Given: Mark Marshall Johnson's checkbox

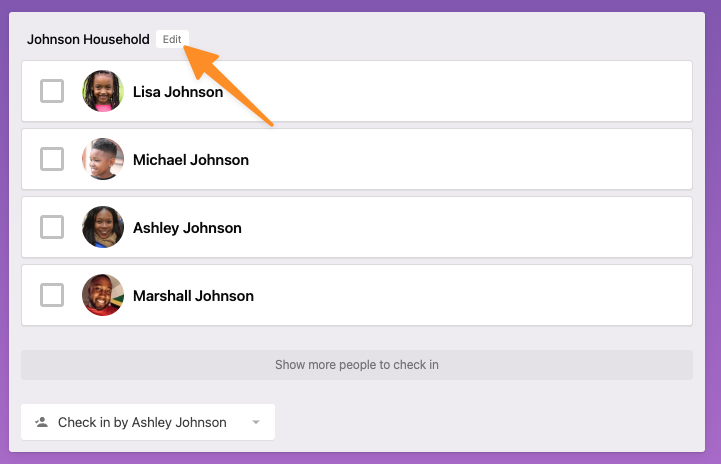Looking at the screenshot, I should point(52,295).
